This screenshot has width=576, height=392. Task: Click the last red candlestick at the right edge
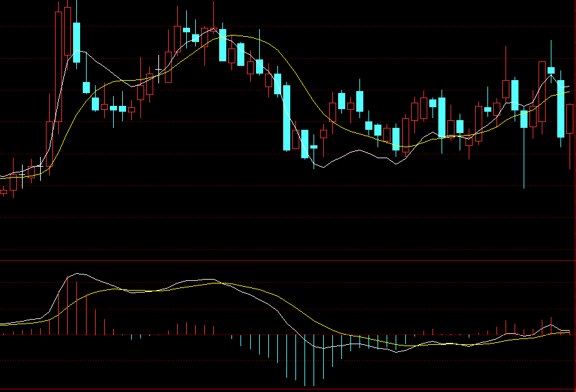pyautogui.click(x=570, y=119)
